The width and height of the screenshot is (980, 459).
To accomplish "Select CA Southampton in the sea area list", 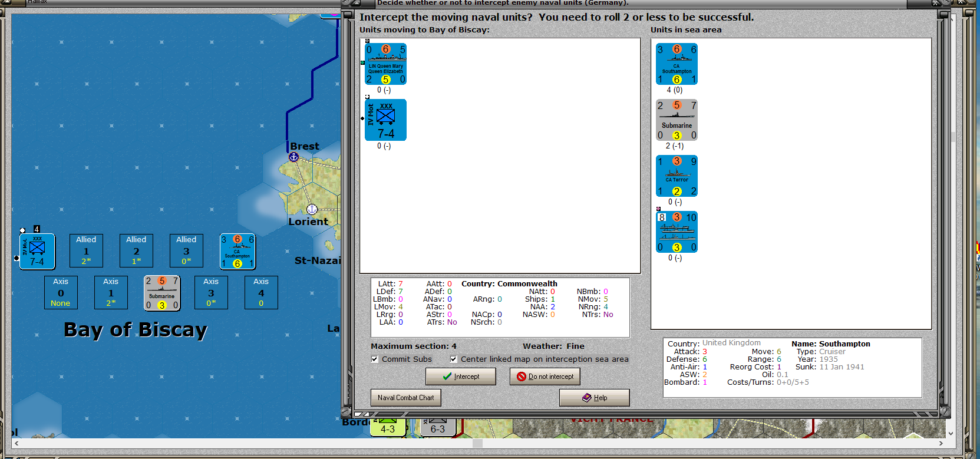I will tap(677, 64).
